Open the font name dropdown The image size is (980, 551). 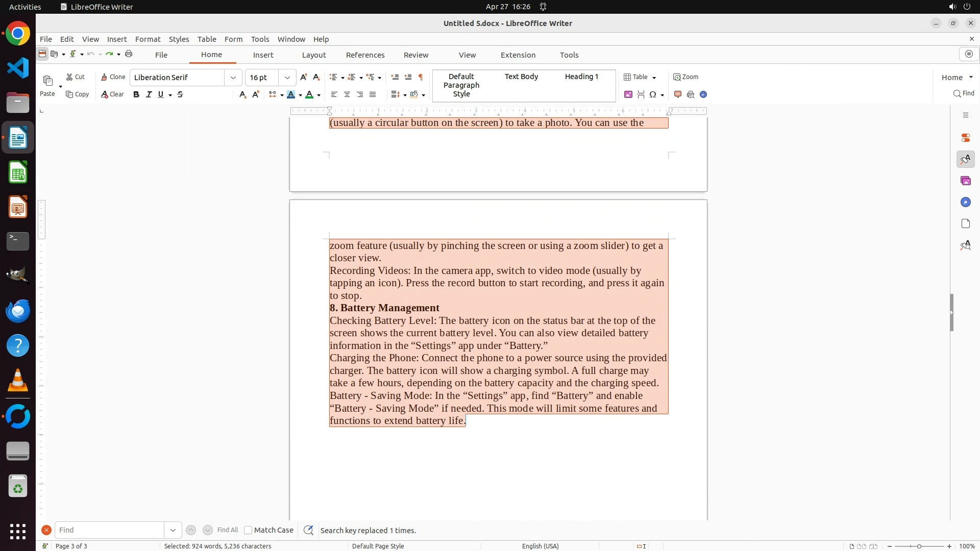click(233, 78)
